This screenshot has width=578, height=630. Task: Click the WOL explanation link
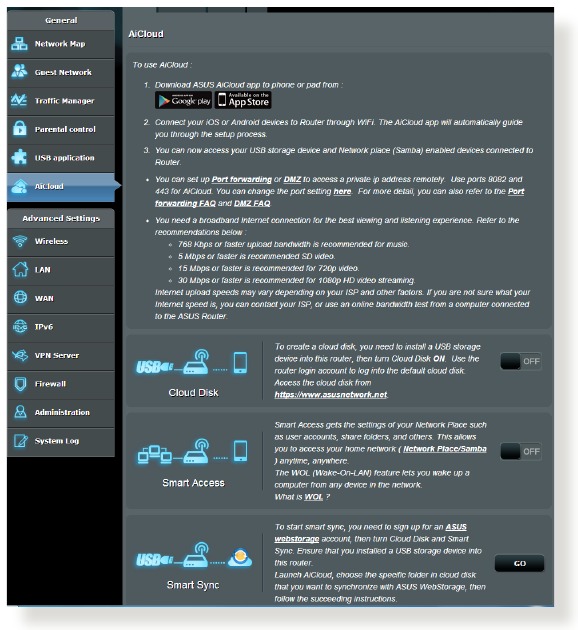[x=313, y=497]
